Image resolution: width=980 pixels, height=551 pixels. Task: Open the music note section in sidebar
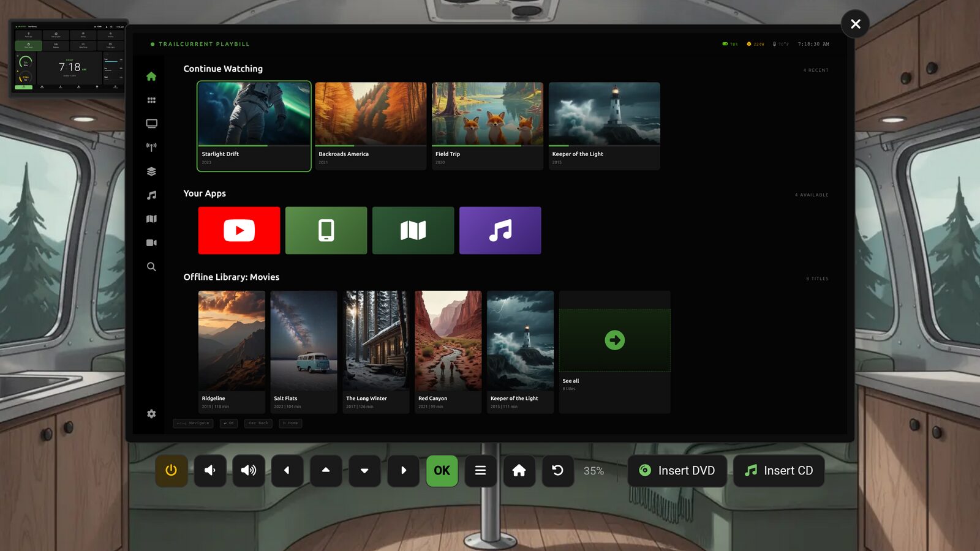[151, 195]
